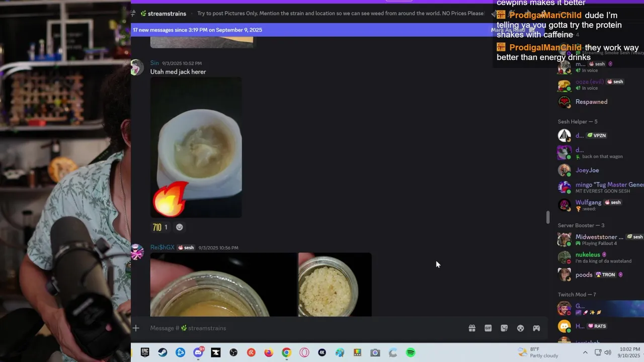Click the plus attachment button
Viewport: 644px width, 362px height.
pyautogui.click(x=136, y=328)
